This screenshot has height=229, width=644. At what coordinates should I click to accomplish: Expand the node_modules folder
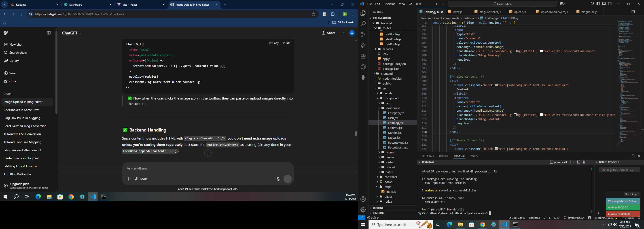pyautogui.click(x=375, y=78)
